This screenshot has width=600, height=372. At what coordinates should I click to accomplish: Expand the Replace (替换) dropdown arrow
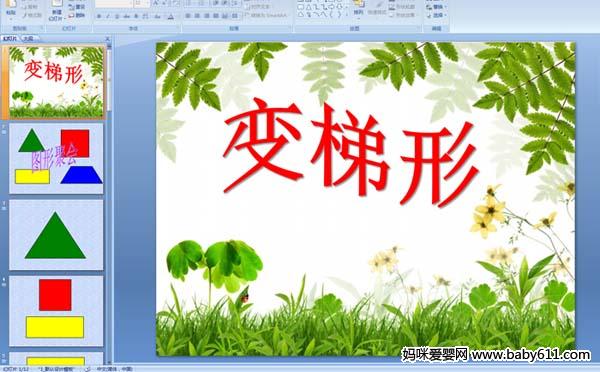pyautogui.click(x=446, y=7)
